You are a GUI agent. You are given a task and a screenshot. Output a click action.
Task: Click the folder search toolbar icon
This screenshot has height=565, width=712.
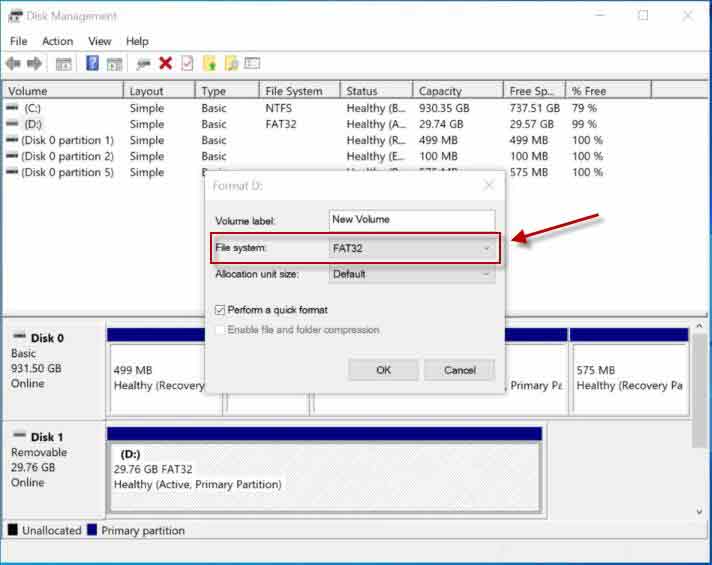pos(231,64)
